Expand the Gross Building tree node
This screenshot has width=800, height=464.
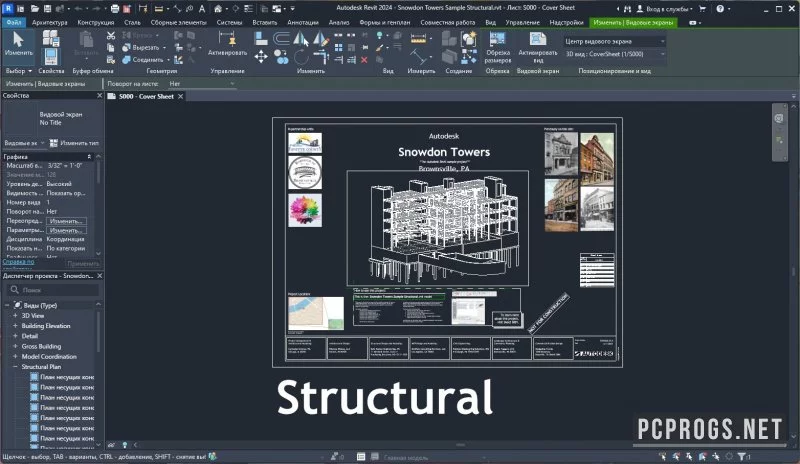pos(15,346)
